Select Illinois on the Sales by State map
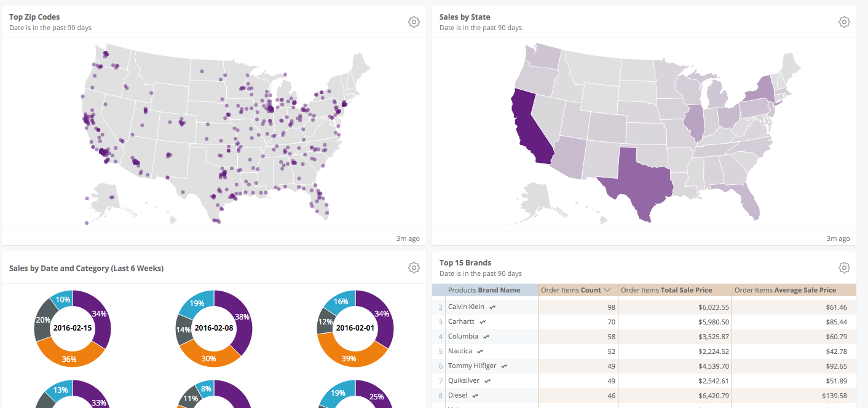This screenshot has width=868, height=408. point(694,124)
